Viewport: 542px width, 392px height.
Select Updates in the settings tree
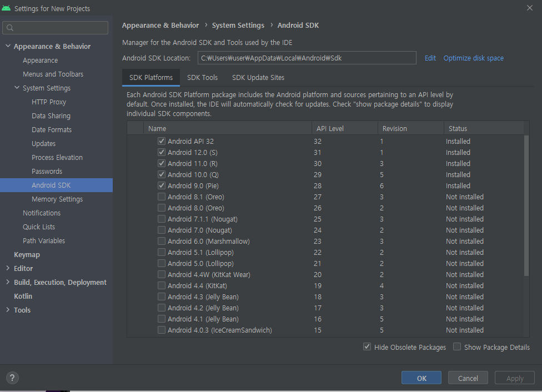pyautogui.click(x=43, y=143)
